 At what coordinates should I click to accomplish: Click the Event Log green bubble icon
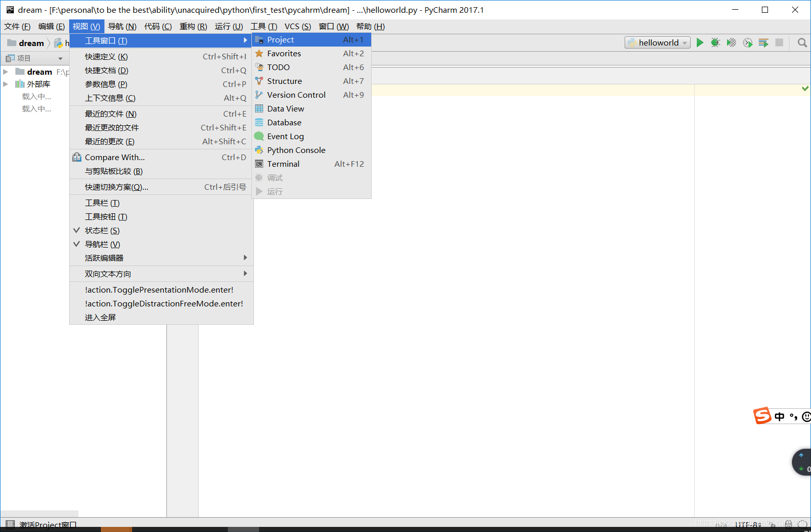[x=259, y=136]
